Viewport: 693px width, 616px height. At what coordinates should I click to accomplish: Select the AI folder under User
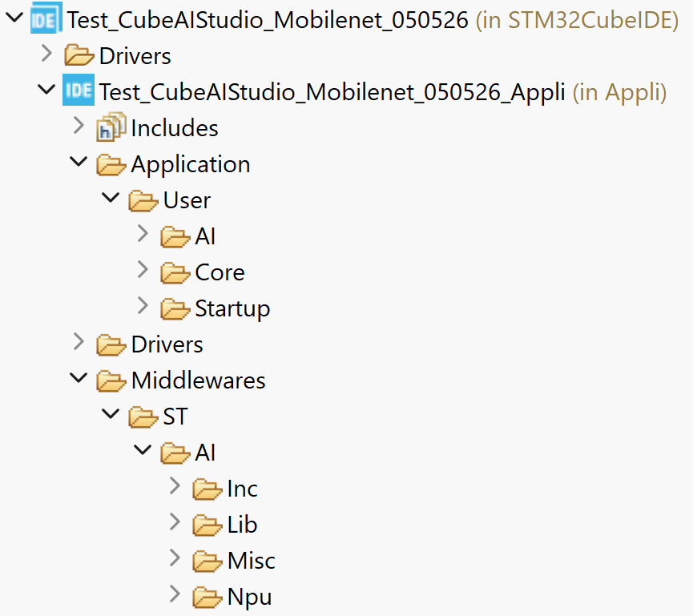click(205, 236)
